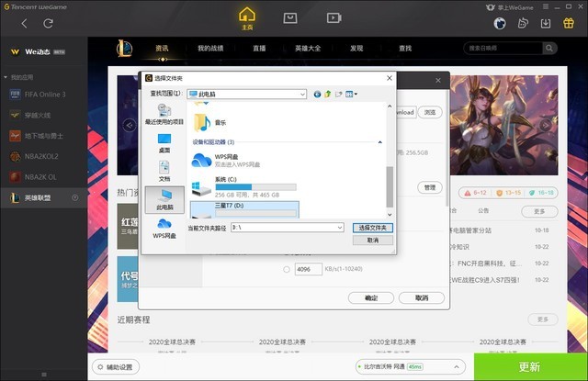
Task: Open the 直播 tab
Action: click(259, 49)
